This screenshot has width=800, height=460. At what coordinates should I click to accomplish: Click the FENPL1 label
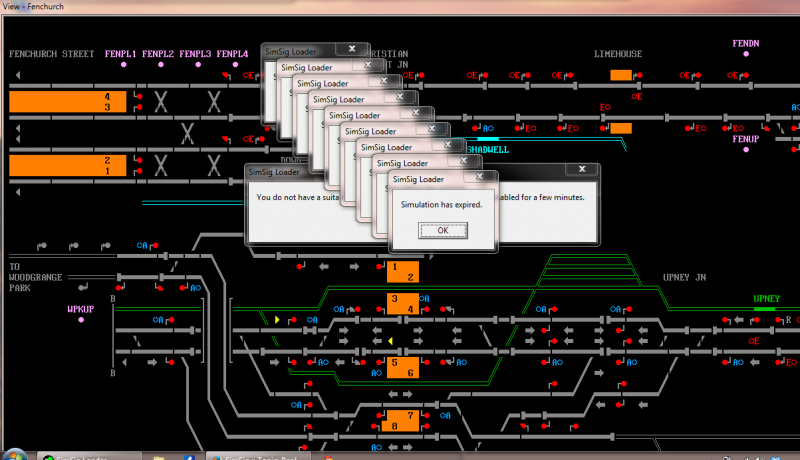point(120,54)
